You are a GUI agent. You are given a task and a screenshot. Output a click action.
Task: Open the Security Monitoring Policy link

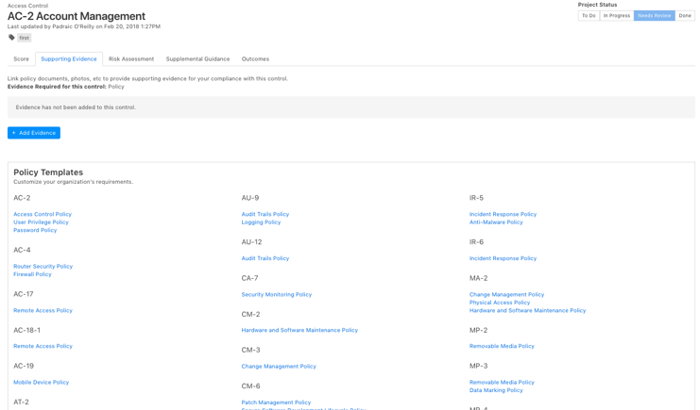click(x=276, y=294)
